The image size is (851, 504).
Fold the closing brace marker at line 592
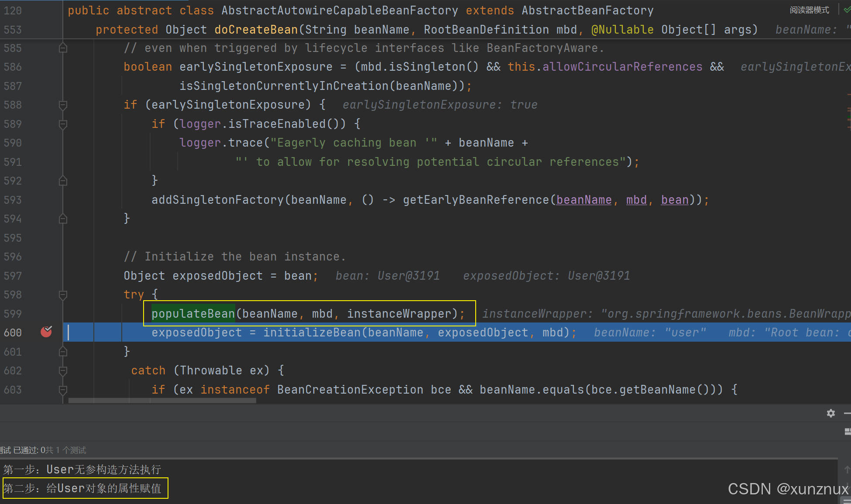pos(63,181)
